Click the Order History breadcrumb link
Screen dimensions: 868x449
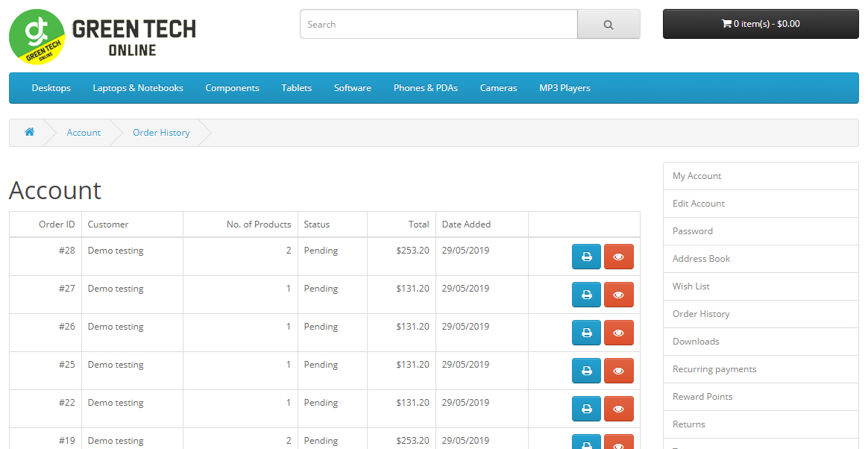[x=161, y=133]
